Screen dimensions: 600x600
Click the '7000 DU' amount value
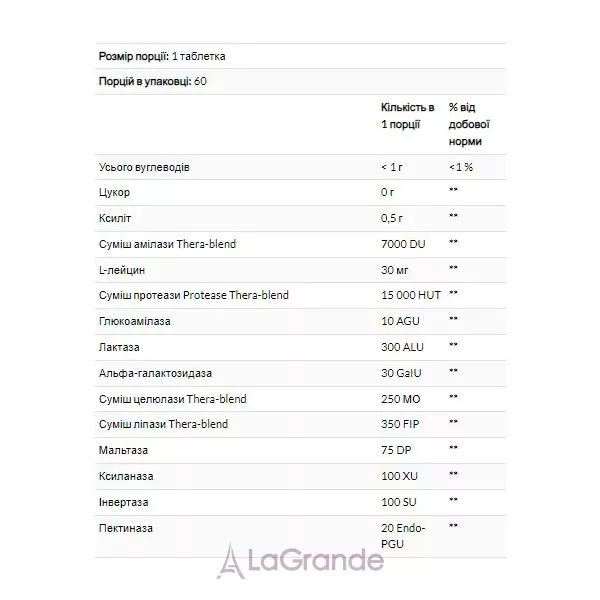403,244
